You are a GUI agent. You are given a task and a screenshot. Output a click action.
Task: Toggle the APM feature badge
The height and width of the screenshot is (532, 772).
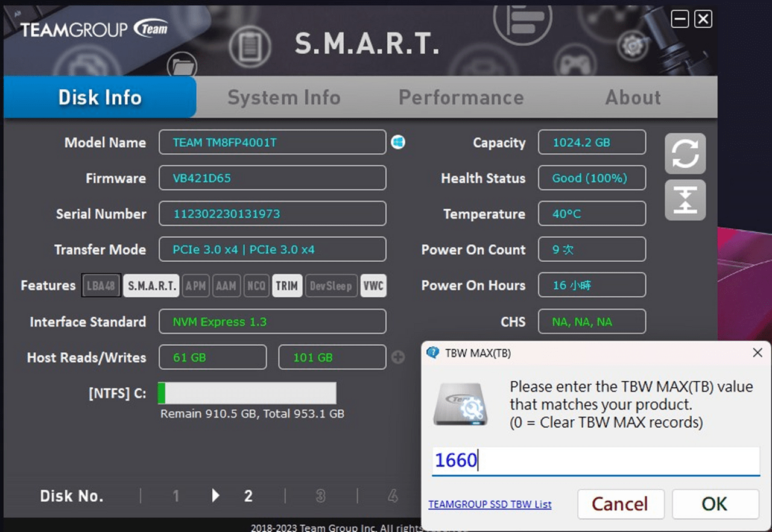[196, 285]
